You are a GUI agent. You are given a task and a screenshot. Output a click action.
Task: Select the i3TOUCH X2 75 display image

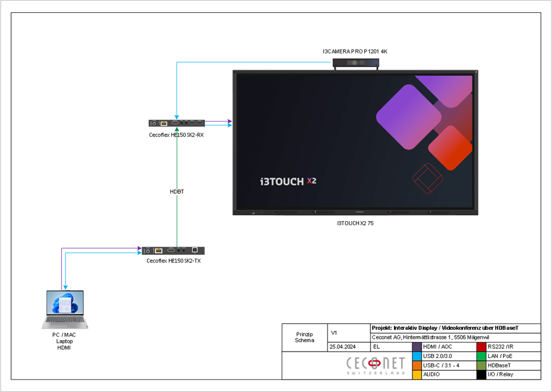[355, 142]
